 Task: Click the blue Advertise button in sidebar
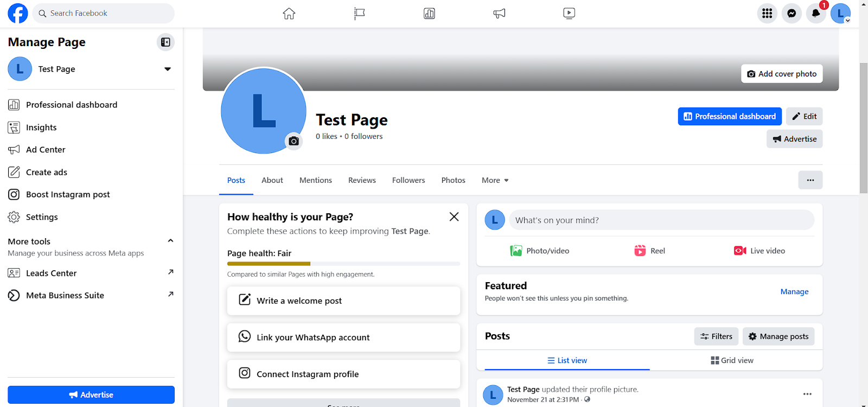click(x=91, y=395)
